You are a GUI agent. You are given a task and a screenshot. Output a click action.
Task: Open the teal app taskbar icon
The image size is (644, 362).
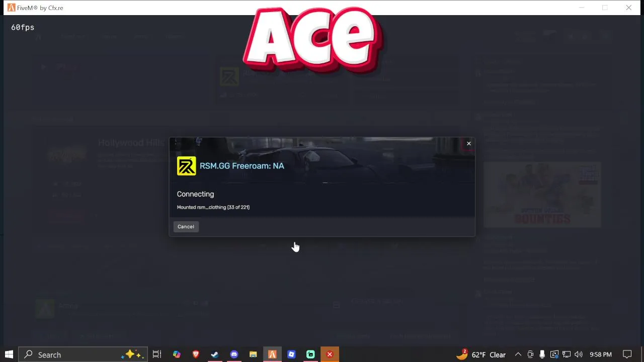point(310,354)
